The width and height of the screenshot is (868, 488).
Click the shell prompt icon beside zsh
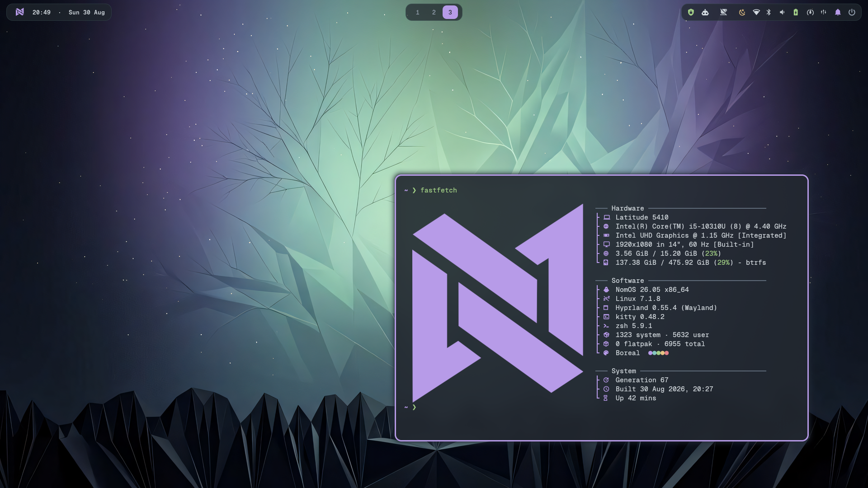coord(606,326)
